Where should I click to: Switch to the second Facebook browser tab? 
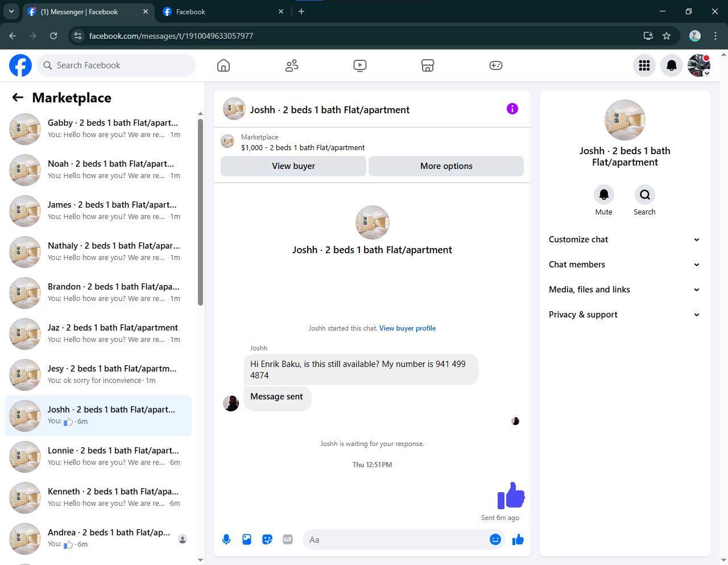(x=223, y=11)
